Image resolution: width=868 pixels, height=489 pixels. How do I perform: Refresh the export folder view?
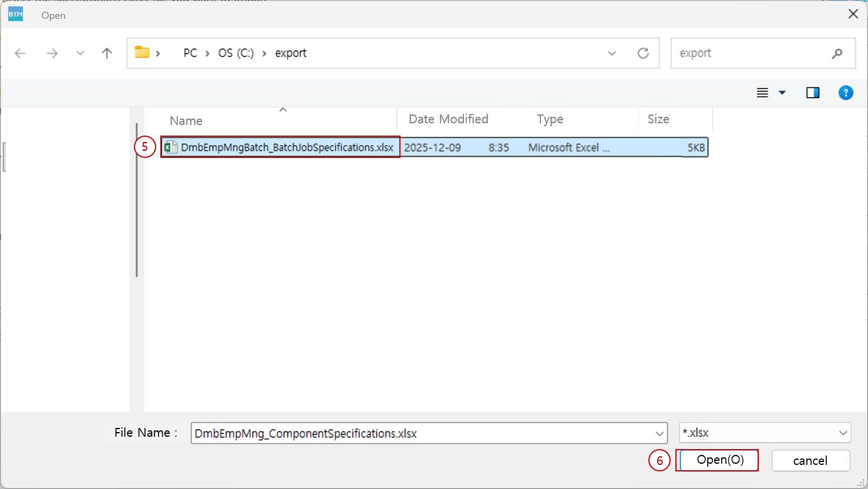643,53
